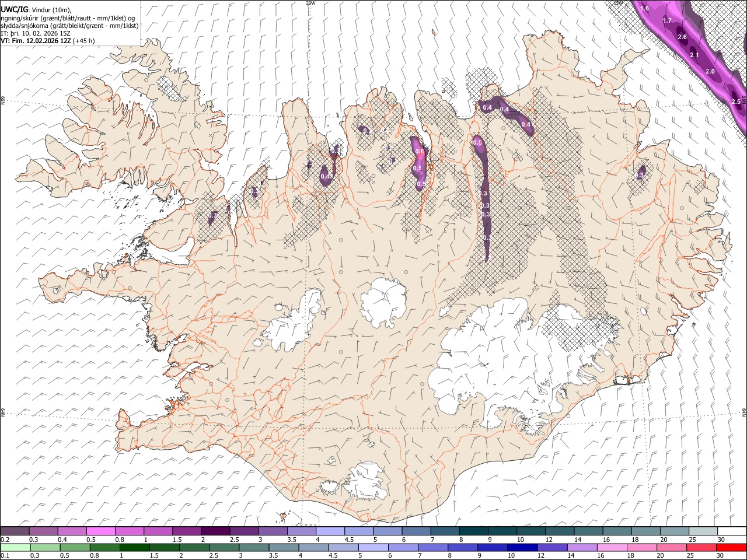Viewport: 747px width, 560px height.
Task: Click the 20W longitude label at the top edge
Action: click(x=310, y=3)
